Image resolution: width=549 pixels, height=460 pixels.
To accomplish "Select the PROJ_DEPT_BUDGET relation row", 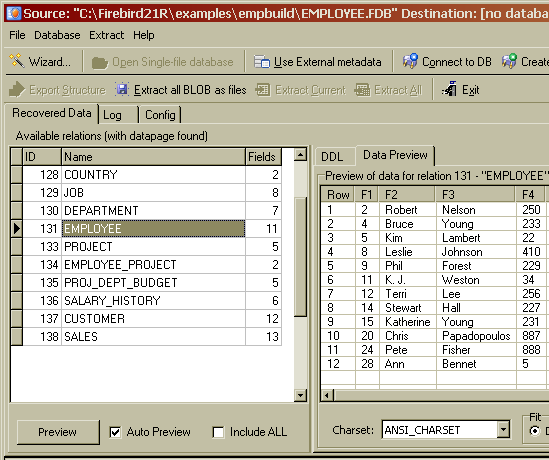I will (146, 283).
